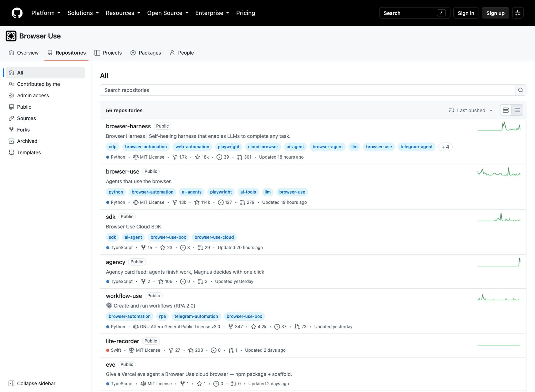Switch to the comfortable list view icon
This screenshot has width=535, height=392.
pyautogui.click(x=506, y=110)
